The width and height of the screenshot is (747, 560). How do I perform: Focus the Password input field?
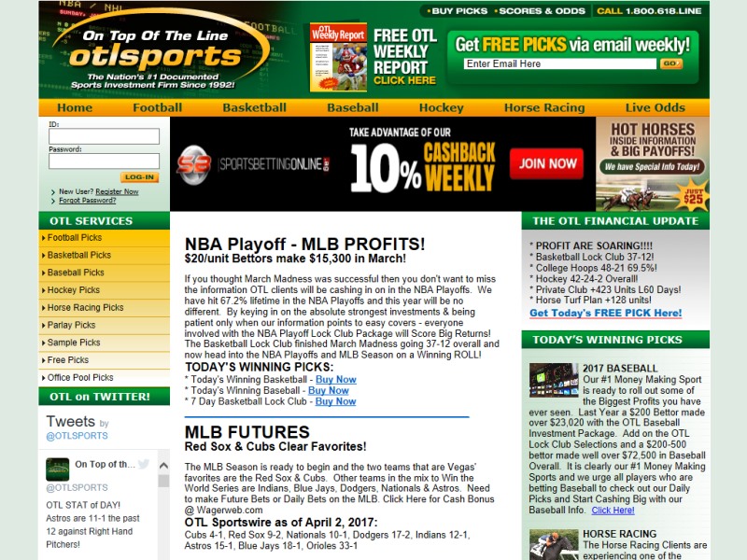104,161
